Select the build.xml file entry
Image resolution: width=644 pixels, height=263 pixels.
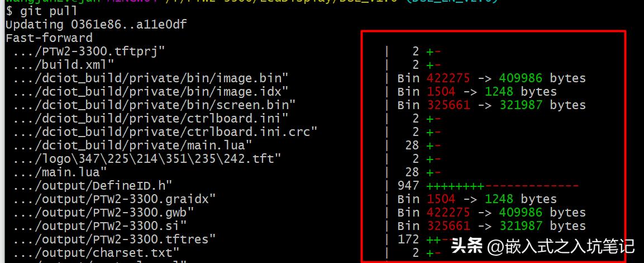(x=64, y=65)
